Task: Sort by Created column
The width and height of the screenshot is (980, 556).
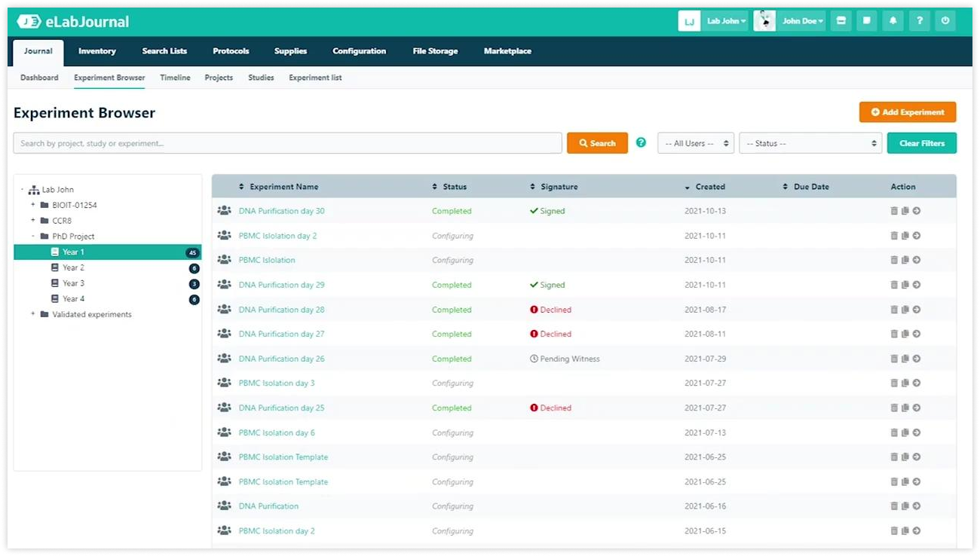Action: 705,187
